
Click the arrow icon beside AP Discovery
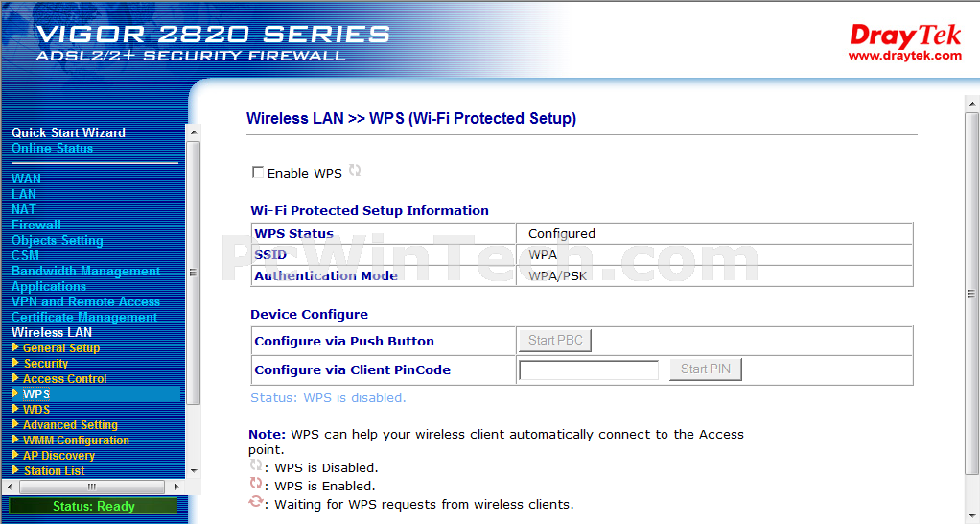[15, 455]
